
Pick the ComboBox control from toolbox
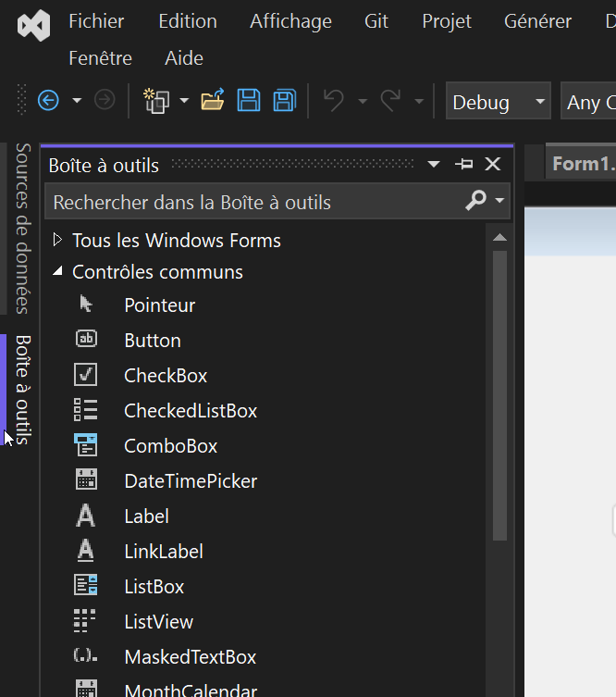click(170, 446)
